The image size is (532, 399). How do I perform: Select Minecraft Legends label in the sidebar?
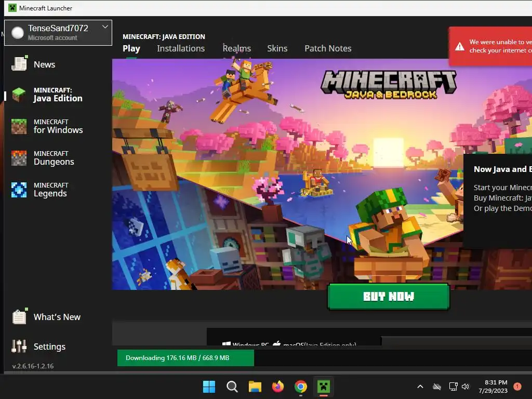point(51,190)
